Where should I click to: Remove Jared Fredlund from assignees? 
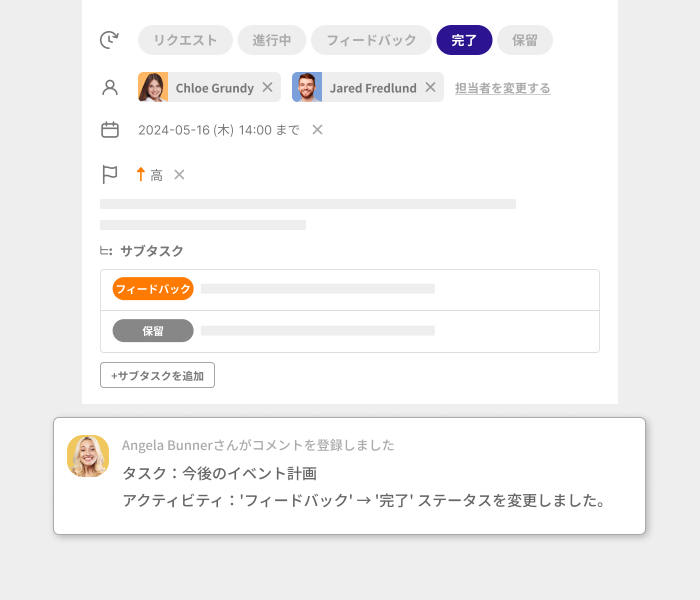430,87
